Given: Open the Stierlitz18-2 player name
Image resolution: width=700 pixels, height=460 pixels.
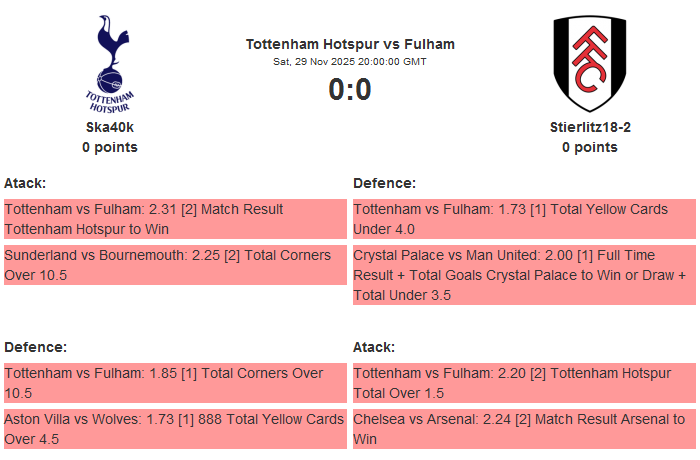Looking at the screenshot, I should pyautogui.click(x=590, y=127).
